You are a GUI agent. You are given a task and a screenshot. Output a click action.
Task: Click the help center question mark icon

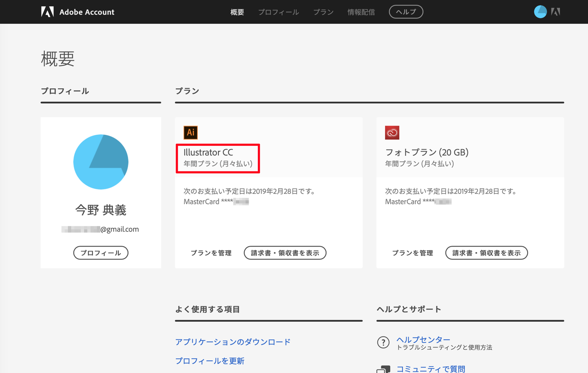click(383, 342)
